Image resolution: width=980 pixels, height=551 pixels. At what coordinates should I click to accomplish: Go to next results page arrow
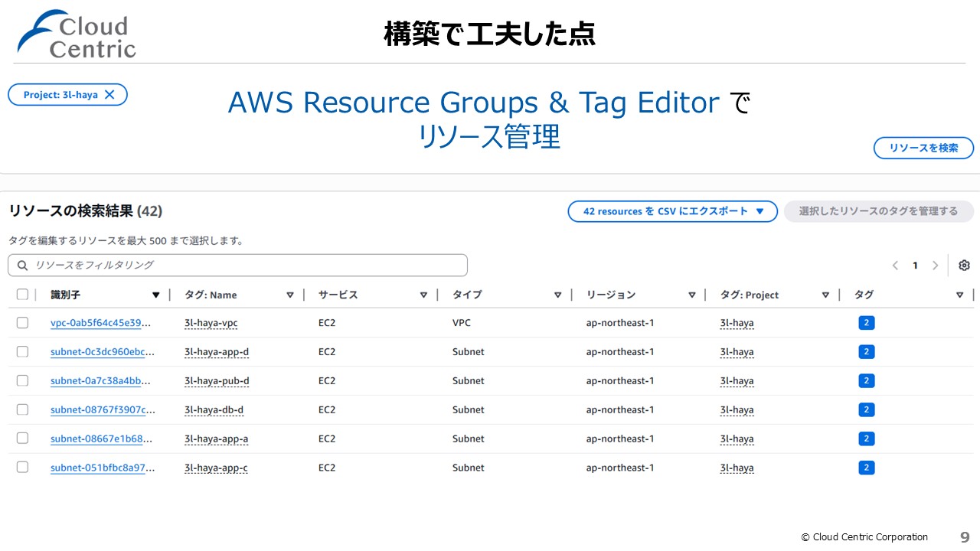tap(935, 266)
